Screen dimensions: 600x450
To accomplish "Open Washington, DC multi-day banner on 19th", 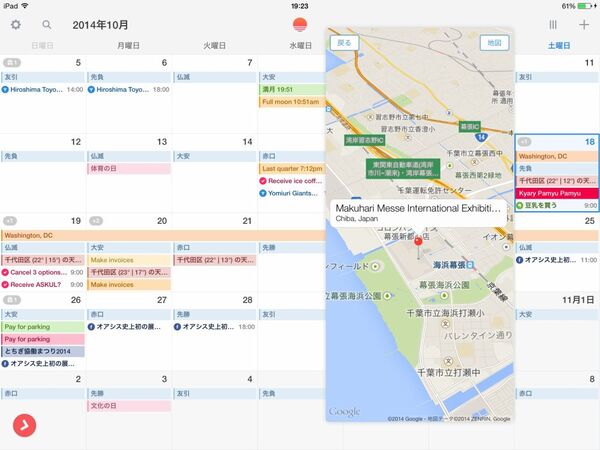I will (163, 235).
